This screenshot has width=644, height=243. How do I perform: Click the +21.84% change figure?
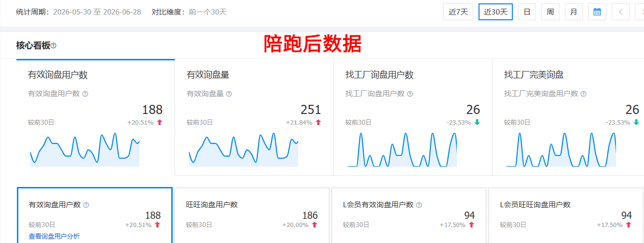coord(299,123)
